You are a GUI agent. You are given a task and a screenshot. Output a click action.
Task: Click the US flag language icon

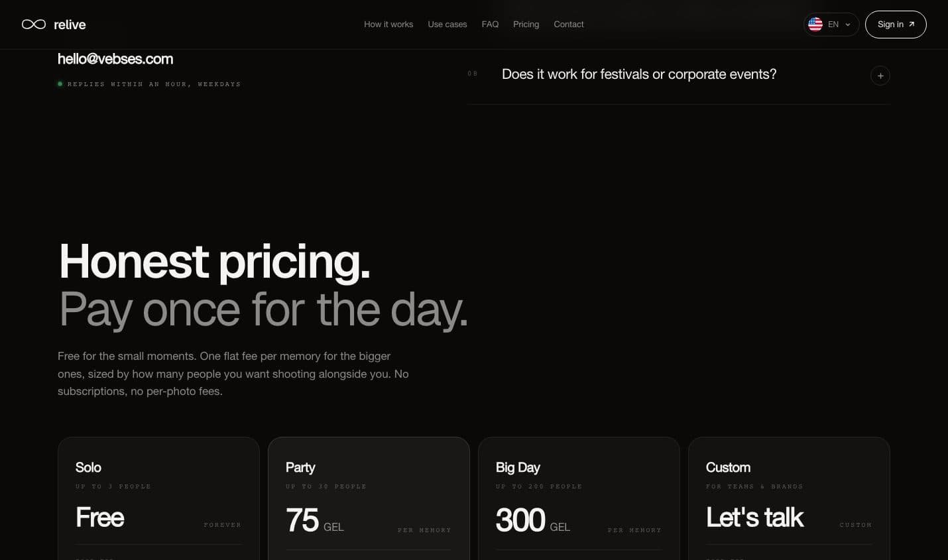tap(815, 25)
